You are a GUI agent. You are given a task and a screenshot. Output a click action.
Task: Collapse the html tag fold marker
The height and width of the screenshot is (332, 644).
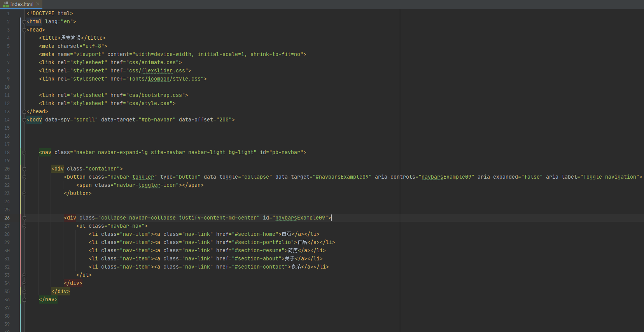(x=24, y=22)
